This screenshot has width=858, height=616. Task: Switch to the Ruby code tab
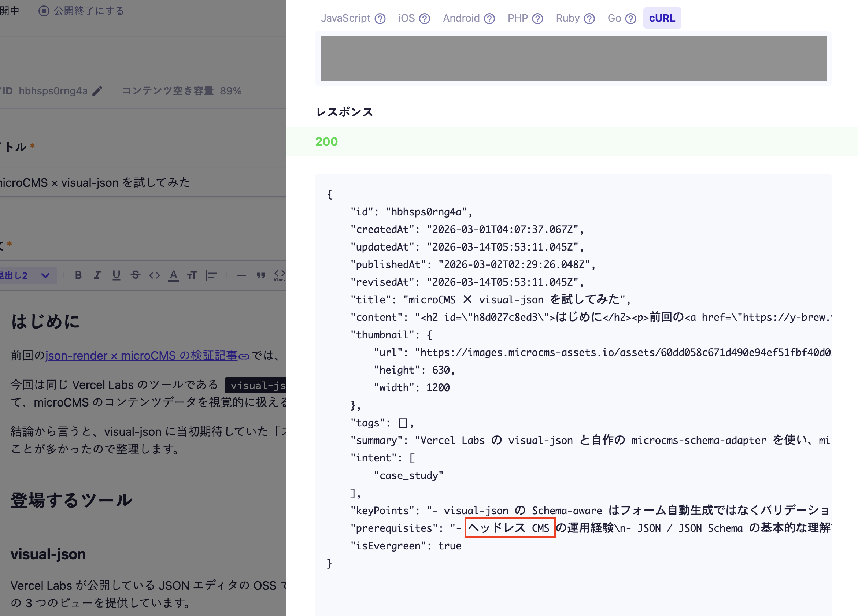(x=567, y=18)
